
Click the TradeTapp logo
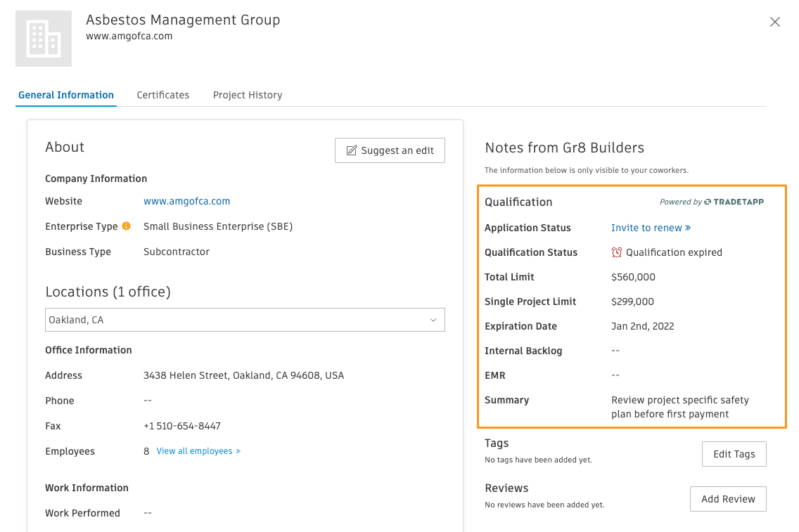[734, 202]
